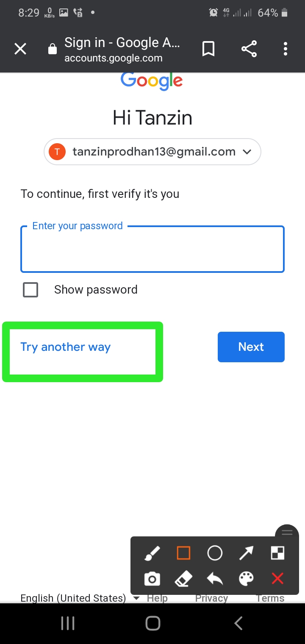305x644 pixels.
Task: Focus the Enter your password field
Action: (x=152, y=250)
